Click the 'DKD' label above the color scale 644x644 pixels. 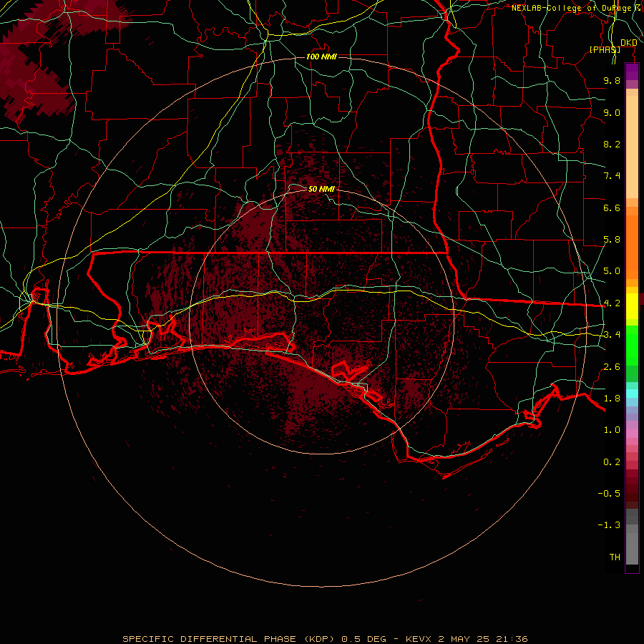(x=628, y=43)
